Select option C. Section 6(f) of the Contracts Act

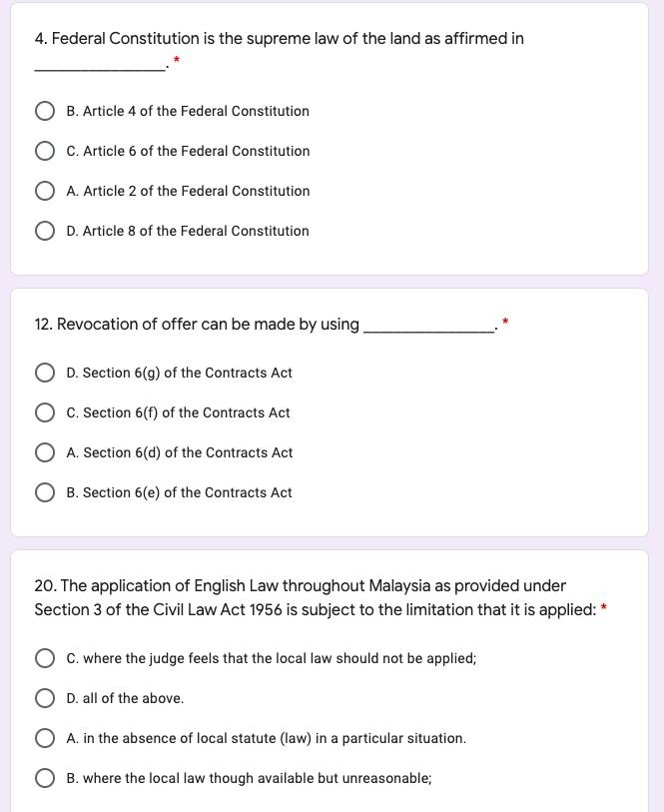tap(44, 412)
